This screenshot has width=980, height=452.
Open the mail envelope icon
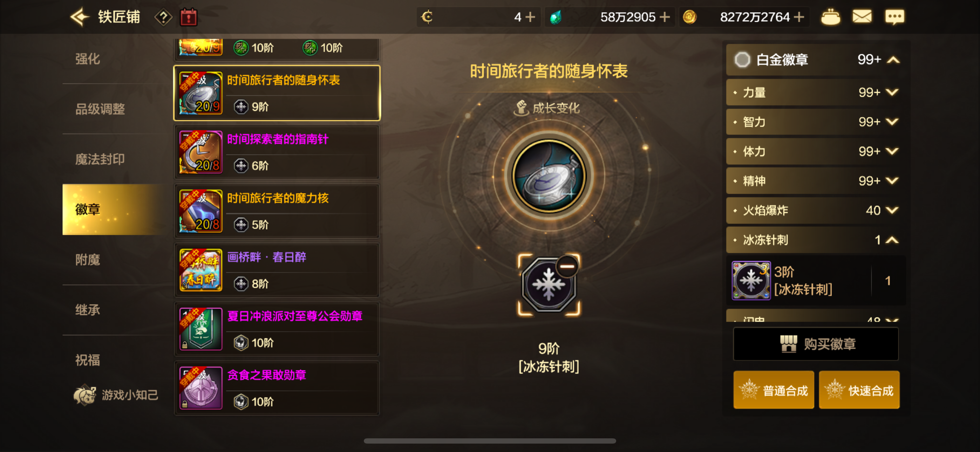862,17
